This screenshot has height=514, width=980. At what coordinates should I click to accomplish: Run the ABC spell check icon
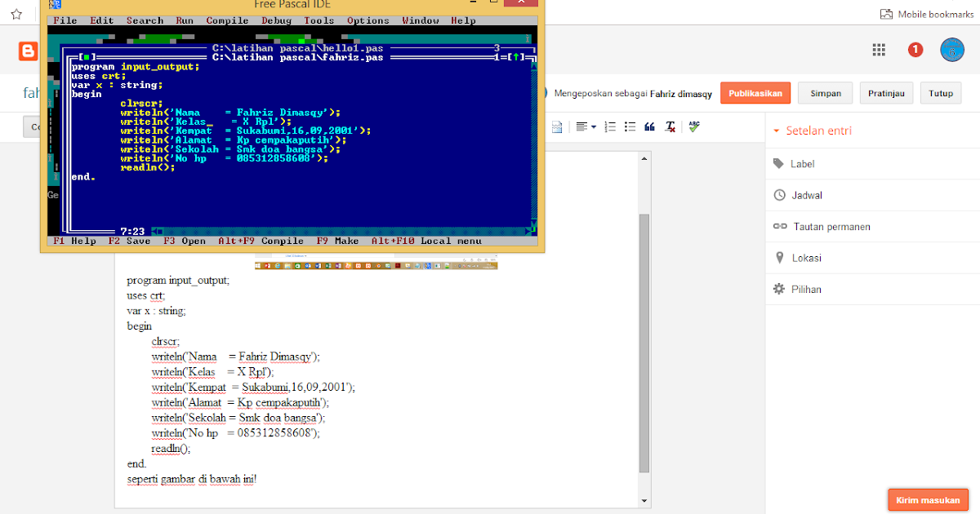point(694,126)
